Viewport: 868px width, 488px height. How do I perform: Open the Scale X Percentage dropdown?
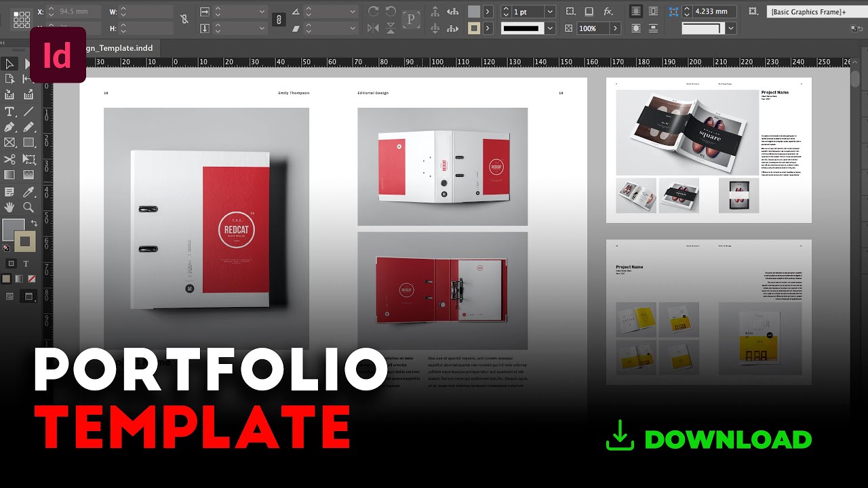pyautogui.click(x=262, y=12)
